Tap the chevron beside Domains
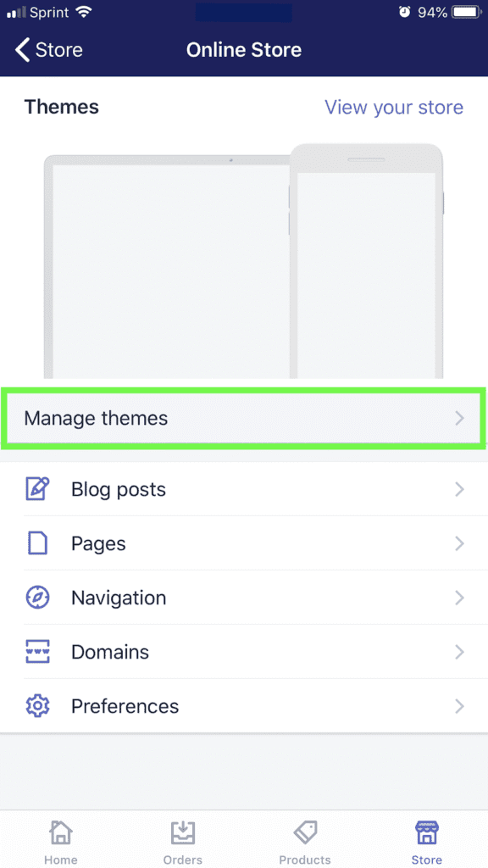The image size is (488, 868). coord(459,652)
